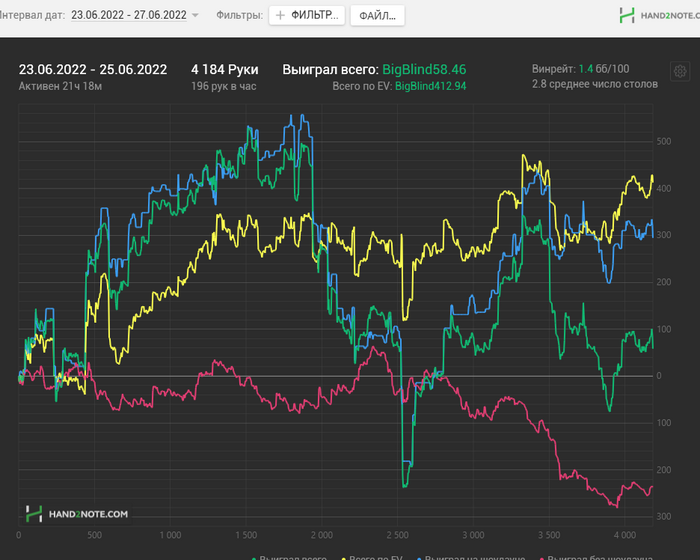Click the Фильтры: label
This screenshot has height=560, width=700.
239,15
